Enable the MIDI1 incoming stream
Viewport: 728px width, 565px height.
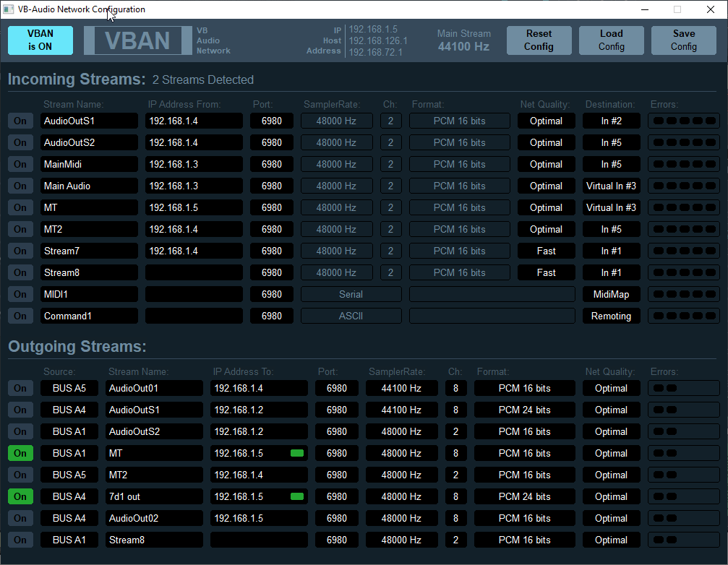[x=20, y=294]
